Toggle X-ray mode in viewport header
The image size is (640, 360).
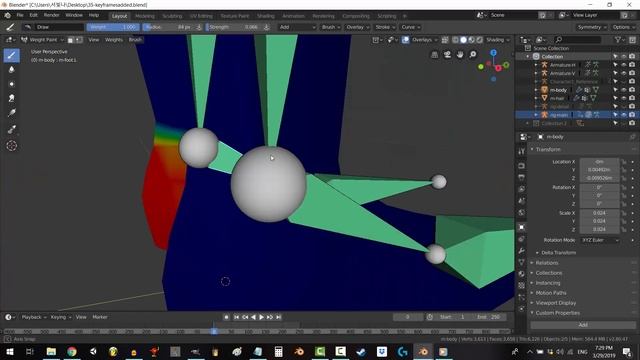(445, 40)
